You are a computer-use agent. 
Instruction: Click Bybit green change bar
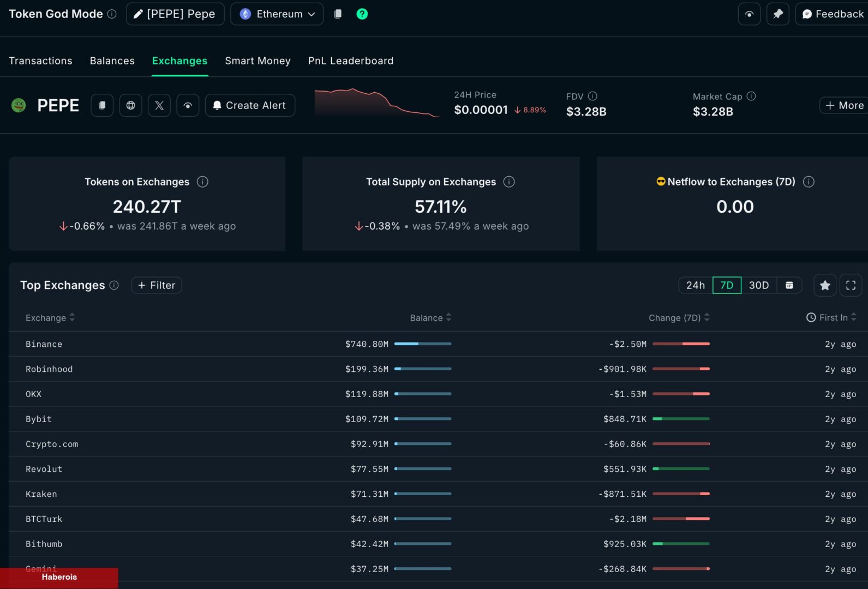[x=681, y=419]
